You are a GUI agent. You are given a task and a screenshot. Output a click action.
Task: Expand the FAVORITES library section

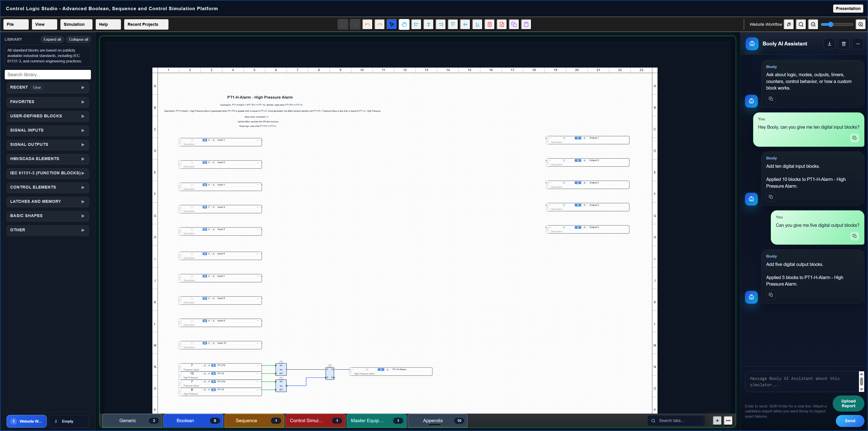click(47, 102)
